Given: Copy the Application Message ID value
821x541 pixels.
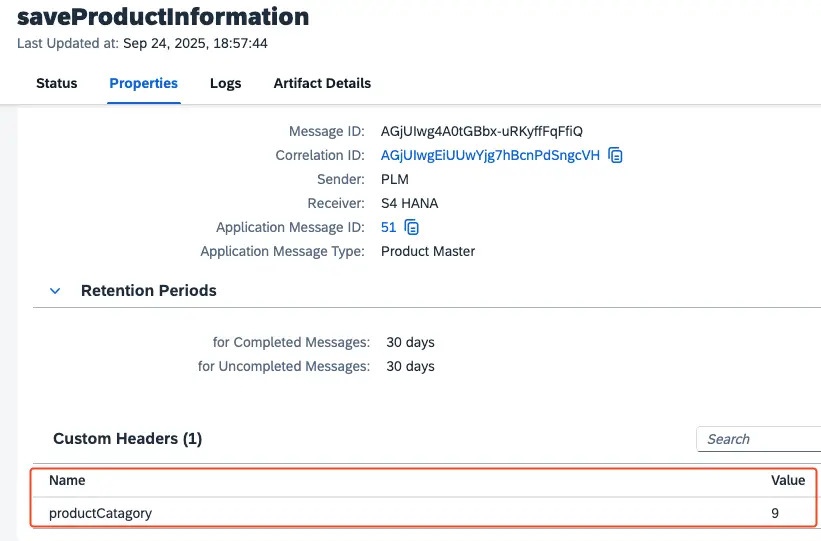Looking at the screenshot, I should [x=412, y=227].
